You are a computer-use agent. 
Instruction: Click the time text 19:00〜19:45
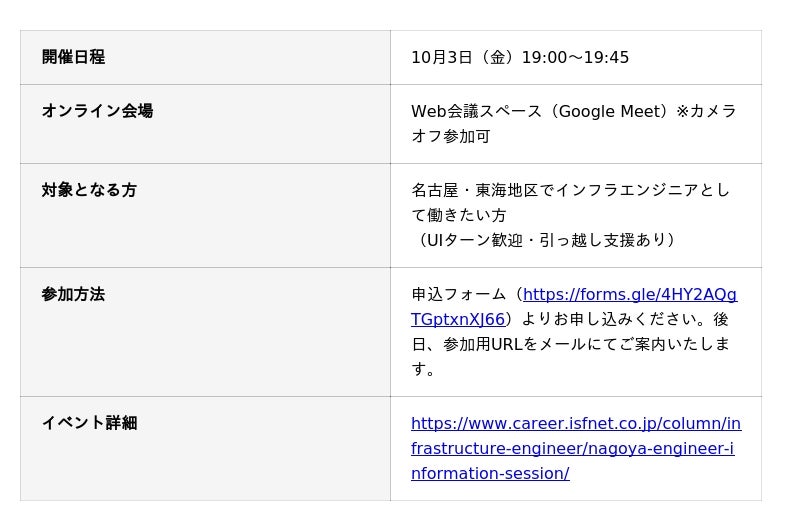coord(575,58)
